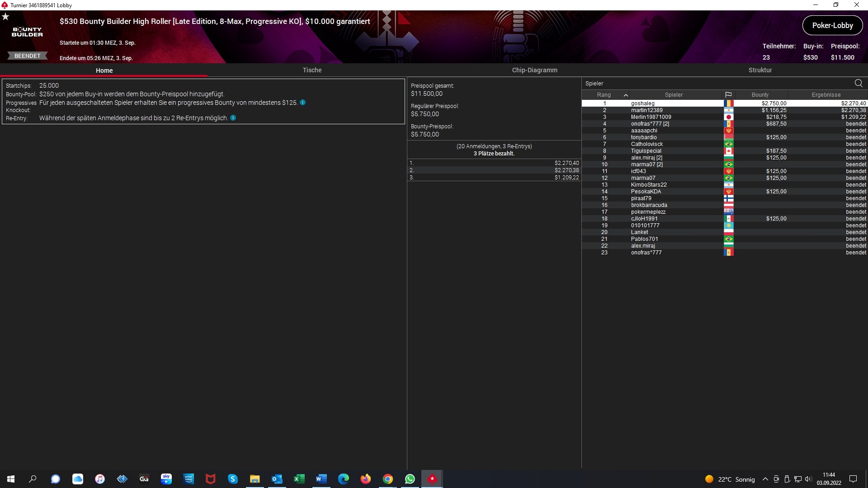Toggle Rang column sort arrow

click(626, 95)
